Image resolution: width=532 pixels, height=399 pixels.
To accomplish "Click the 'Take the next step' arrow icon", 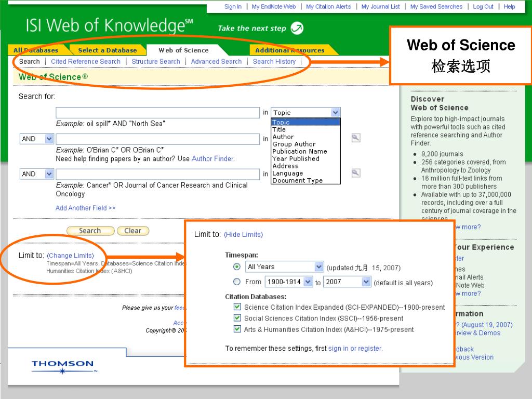I will tap(297, 28).
